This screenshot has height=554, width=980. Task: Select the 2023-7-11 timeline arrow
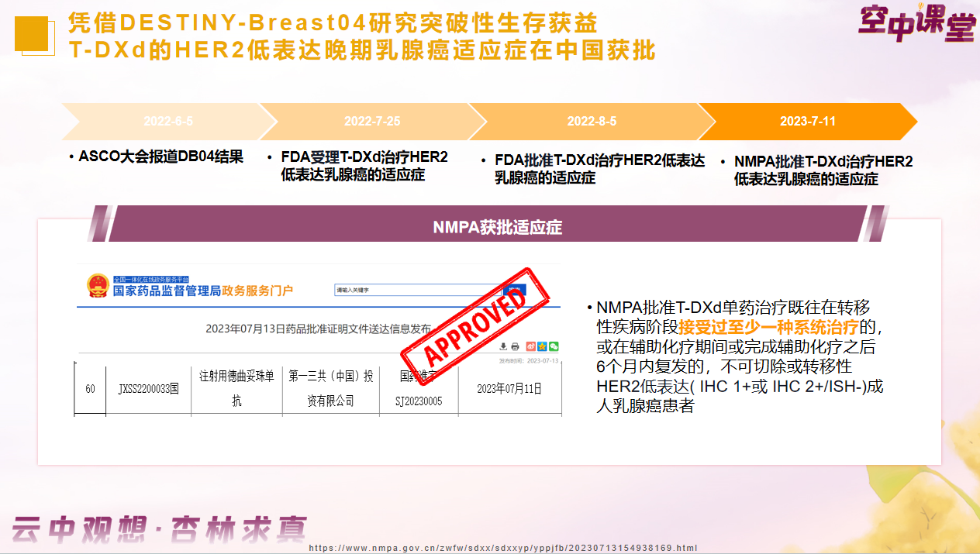[807, 122]
